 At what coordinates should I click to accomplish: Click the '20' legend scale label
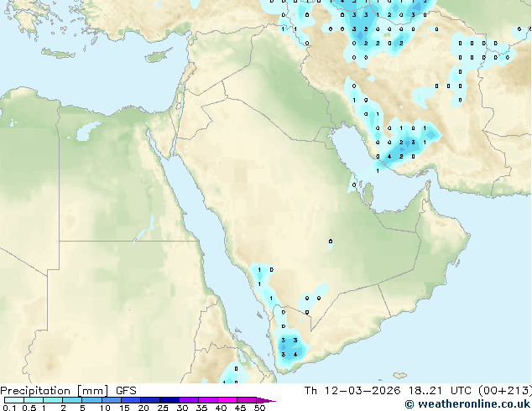(x=143, y=408)
